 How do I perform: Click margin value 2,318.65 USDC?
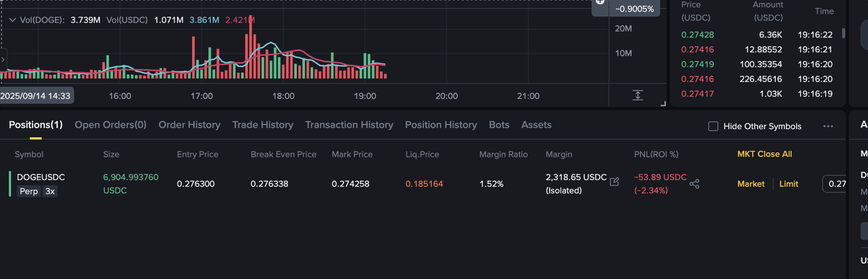point(576,177)
